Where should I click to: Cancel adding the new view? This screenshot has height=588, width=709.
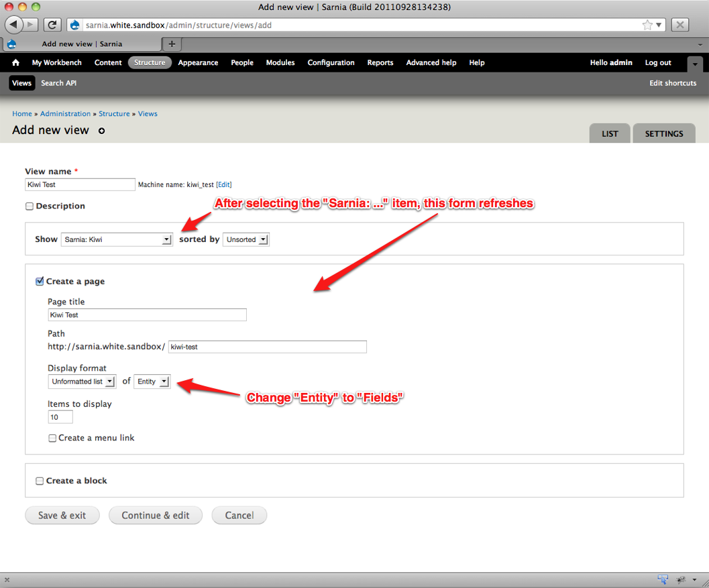pos(239,515)
